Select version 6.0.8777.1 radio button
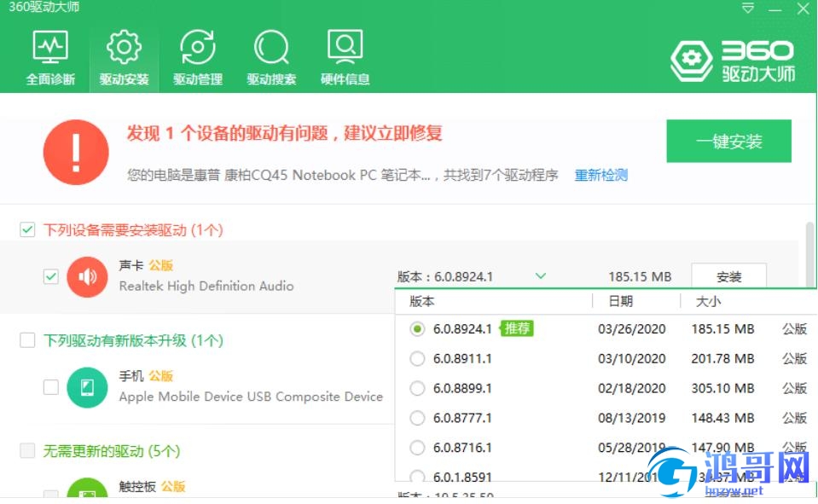 pyautogui.click(x=417, y=419)
